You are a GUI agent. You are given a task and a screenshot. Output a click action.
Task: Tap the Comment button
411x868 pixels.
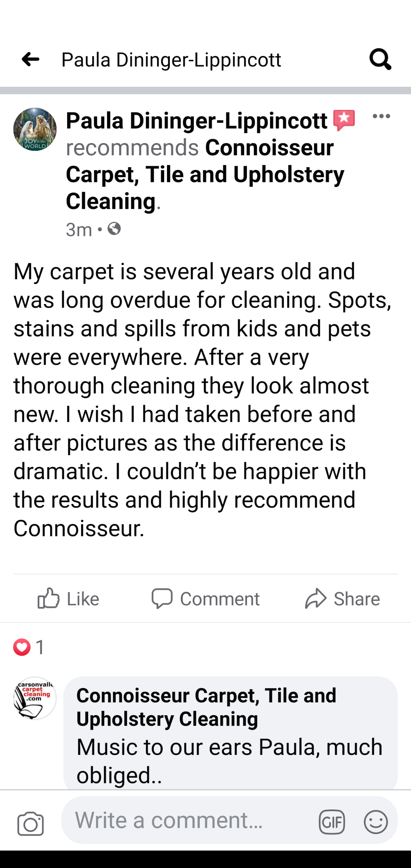(x=205, y=599)
